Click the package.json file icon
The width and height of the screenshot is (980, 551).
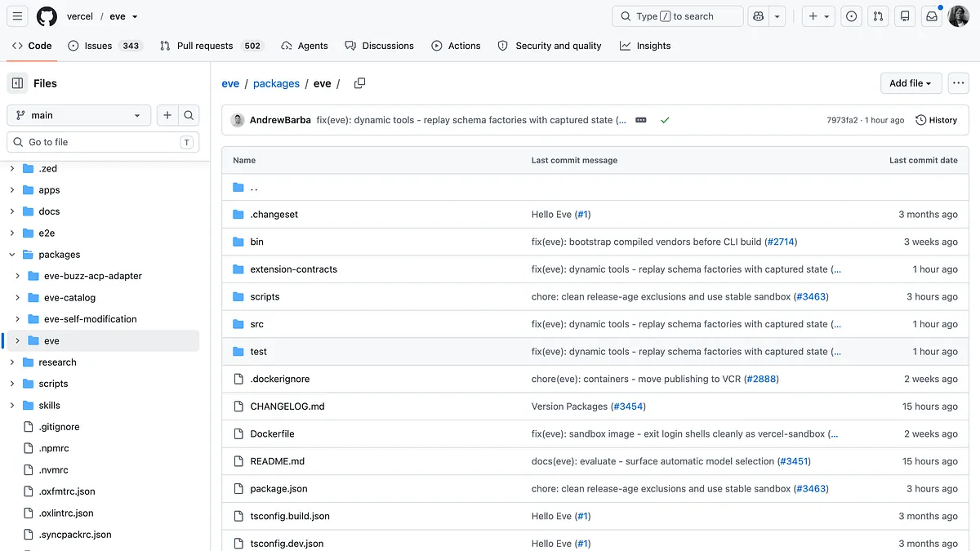pyautogui.click(x=238, y=488)
